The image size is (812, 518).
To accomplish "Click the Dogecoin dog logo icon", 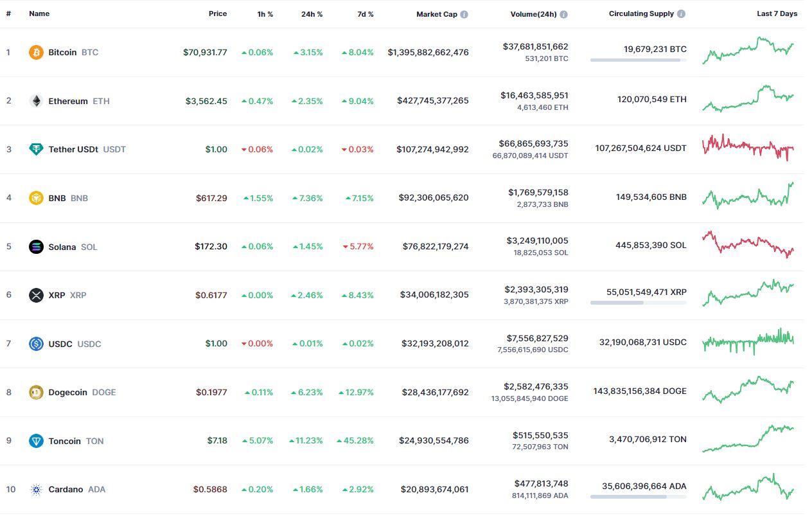I will coord(37,392).
